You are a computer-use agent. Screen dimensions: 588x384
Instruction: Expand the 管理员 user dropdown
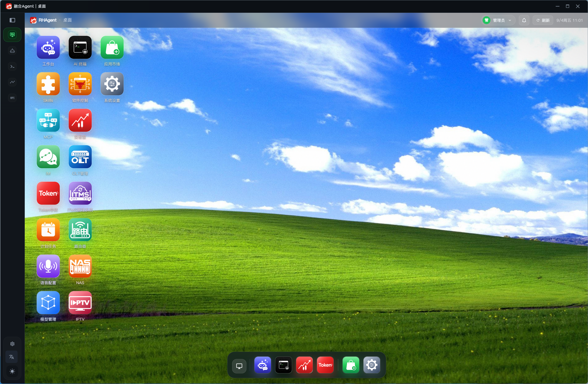click(498, 20)
